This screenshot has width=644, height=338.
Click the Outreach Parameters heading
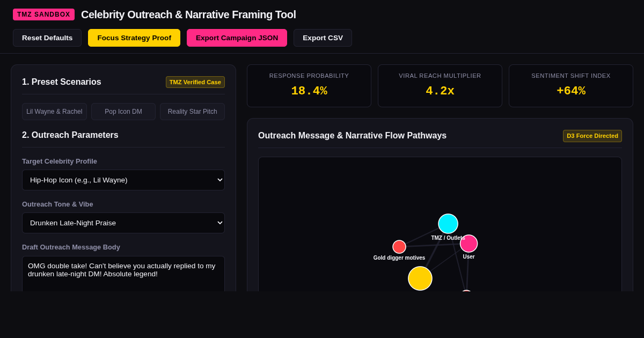tap(70, 135)
